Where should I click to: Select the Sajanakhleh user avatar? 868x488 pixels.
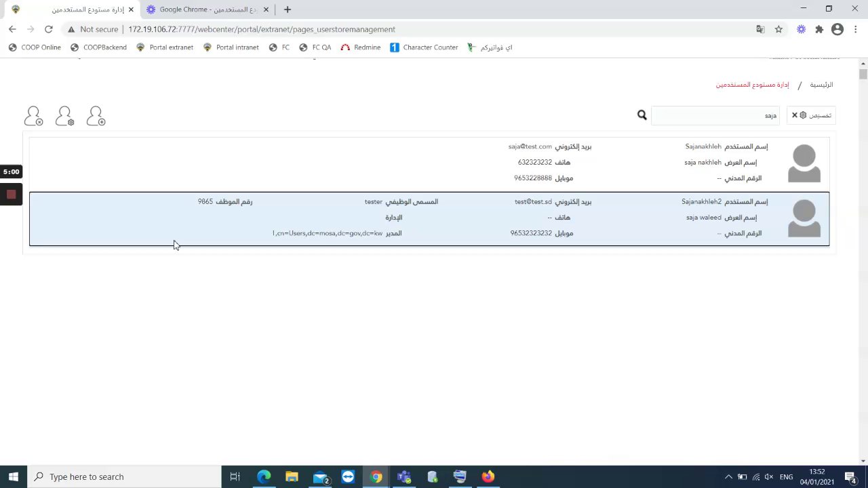[804, 163]
